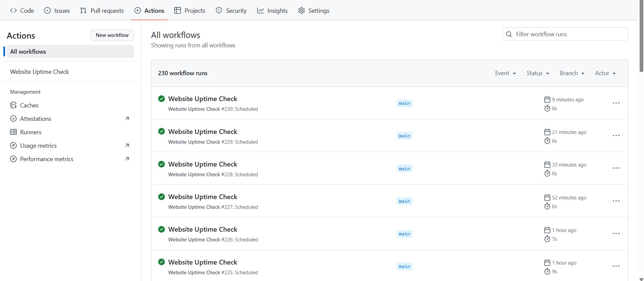The width and height of the screenshot is (644, 281).
Task: Open the three-dot menu for run #226
Action: coord(616,234)
